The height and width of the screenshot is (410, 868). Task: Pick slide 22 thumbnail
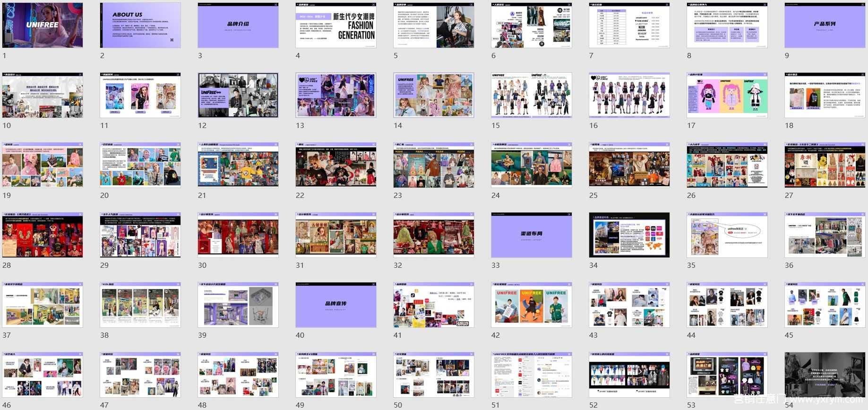click(x=336, y=165)
